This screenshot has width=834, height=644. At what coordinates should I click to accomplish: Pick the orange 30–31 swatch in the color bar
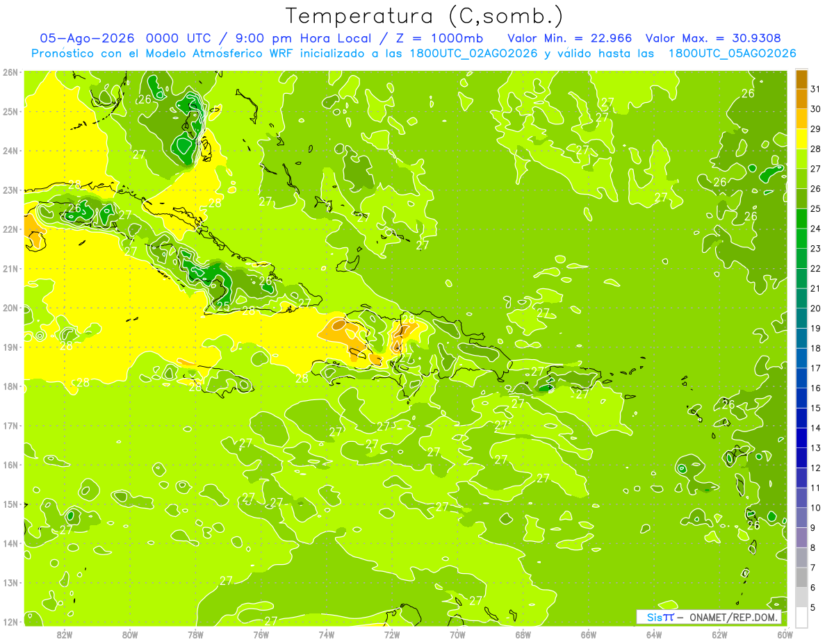pos(801,99)
